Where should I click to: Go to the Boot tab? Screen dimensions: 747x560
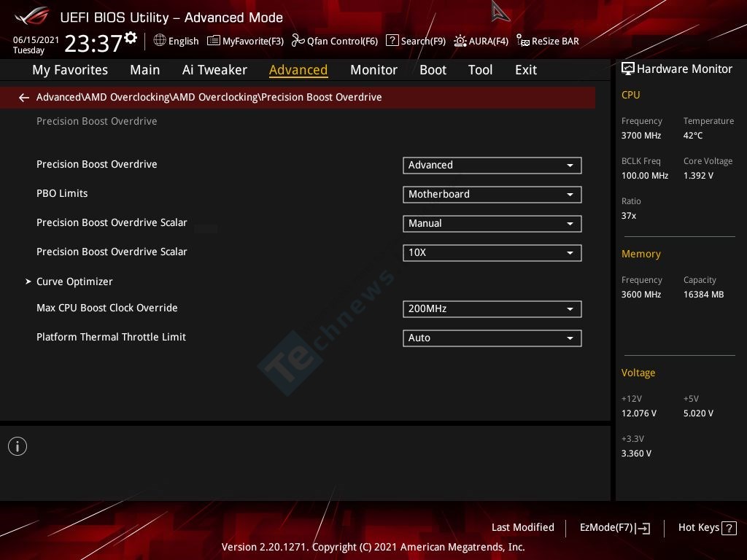[433, 70]
